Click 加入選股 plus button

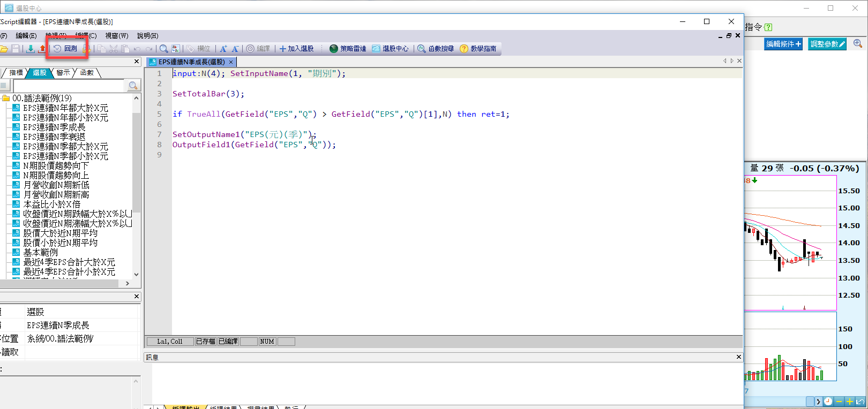coord(296,49)
